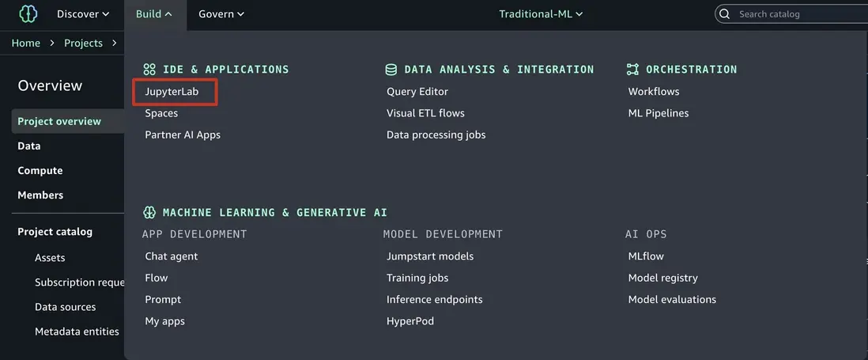Open the Traditional-ML project selector
Viewport: 868px width, 360px height.
pyautogui.click(x=541, y=13)
